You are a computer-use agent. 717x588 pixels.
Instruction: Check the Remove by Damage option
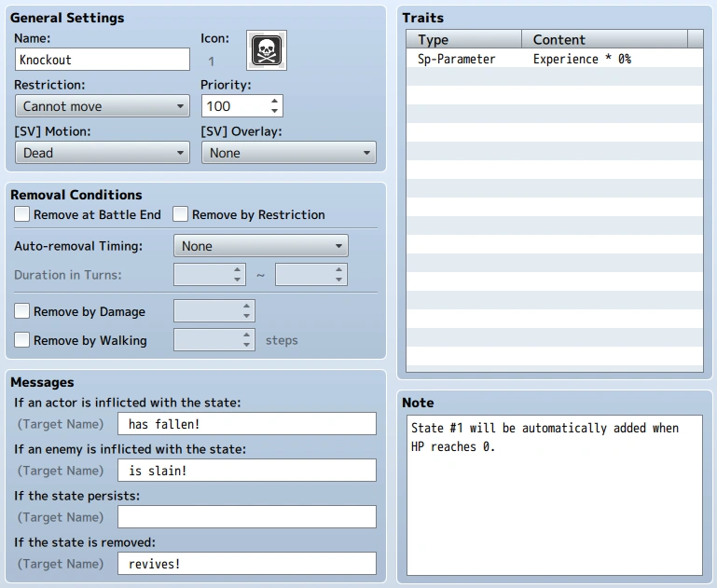pos(22,311)
